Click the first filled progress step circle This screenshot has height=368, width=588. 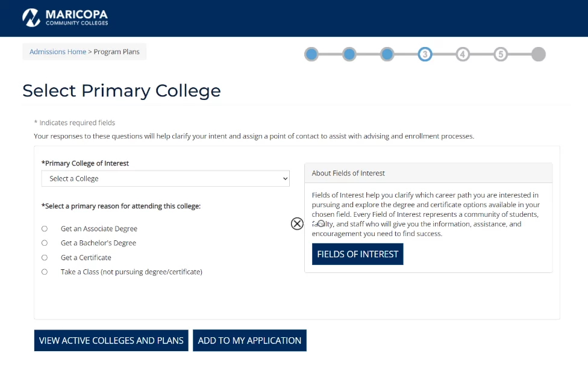[311, 54]
